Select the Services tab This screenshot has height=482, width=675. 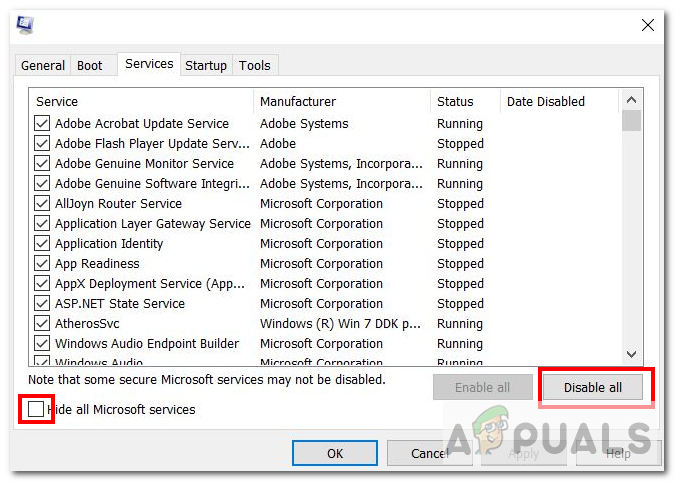[149, 64]
